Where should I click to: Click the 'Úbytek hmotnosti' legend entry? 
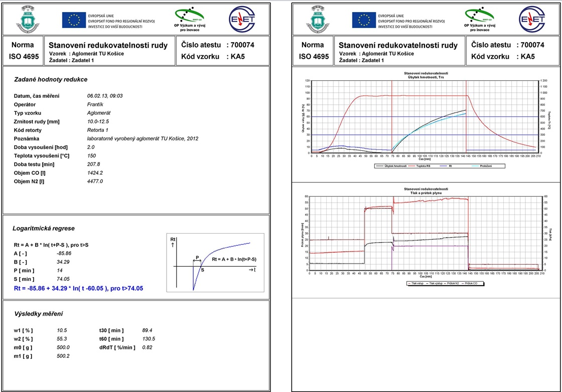pyautogui.click(x=391, y=166)
